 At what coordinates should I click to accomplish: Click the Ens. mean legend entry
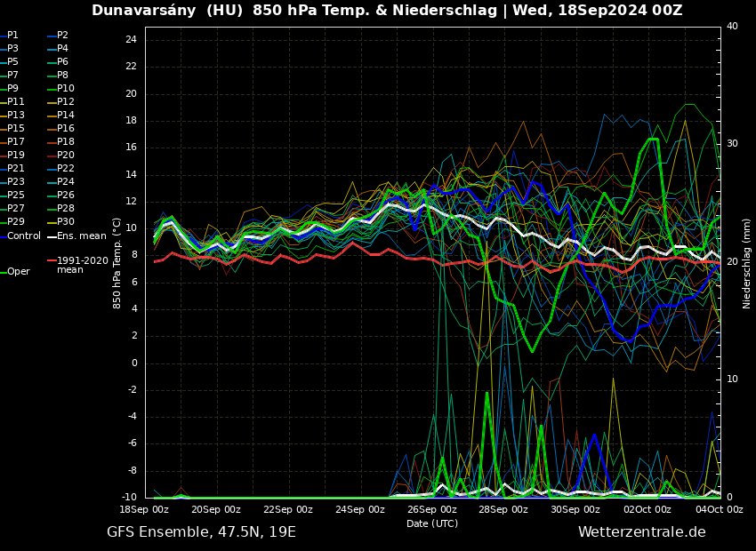click(81, 236)
